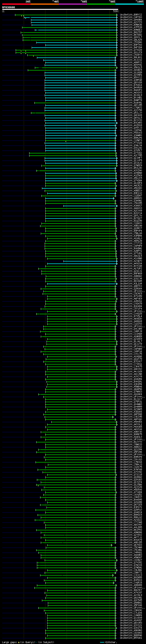The image size is (146, 644).
Task: Click the red 20% legend bar
Action: (16, 4)
